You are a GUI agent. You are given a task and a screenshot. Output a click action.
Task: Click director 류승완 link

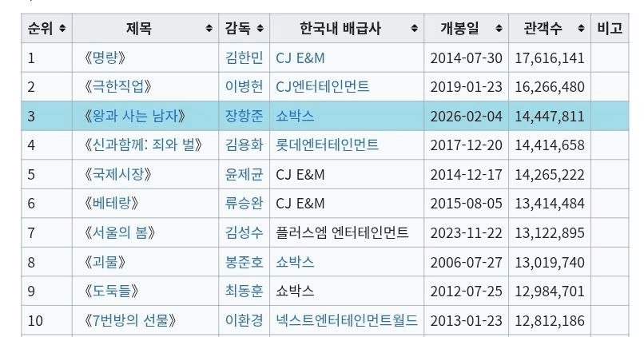[244, 204]
